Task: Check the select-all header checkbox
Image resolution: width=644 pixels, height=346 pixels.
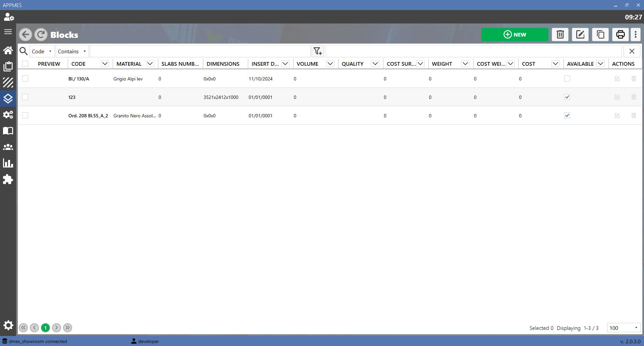Action: 25,64
